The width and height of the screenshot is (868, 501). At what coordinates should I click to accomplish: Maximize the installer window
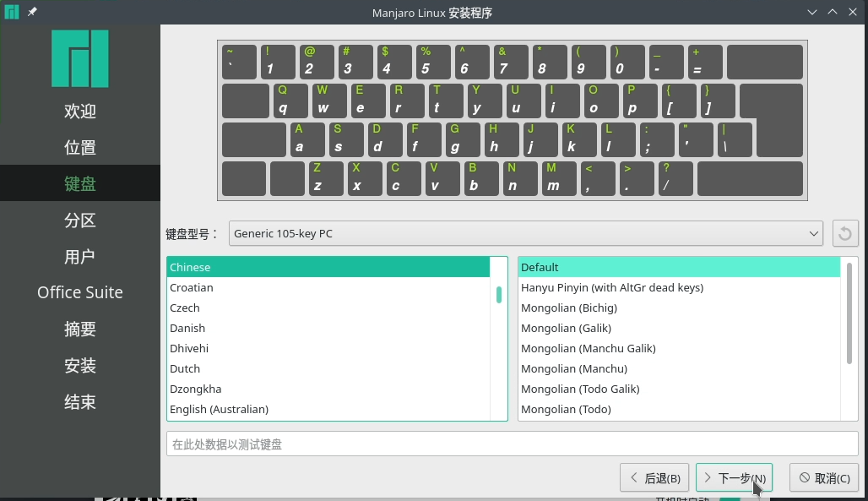pos(833,12)
